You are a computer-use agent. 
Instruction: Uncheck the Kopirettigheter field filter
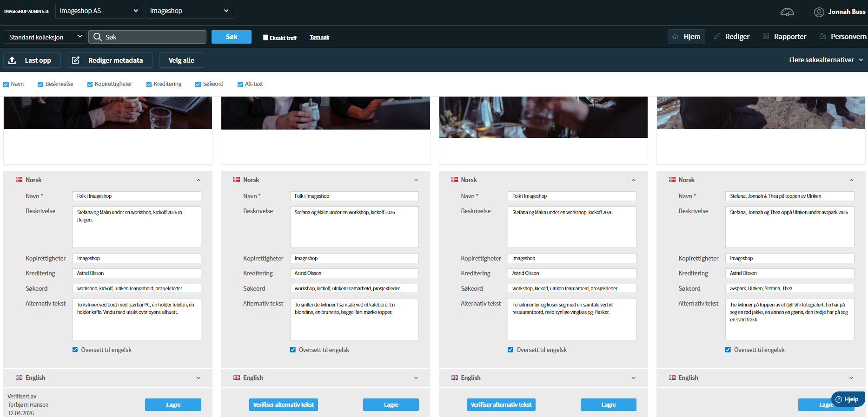[x=90, y=85]
